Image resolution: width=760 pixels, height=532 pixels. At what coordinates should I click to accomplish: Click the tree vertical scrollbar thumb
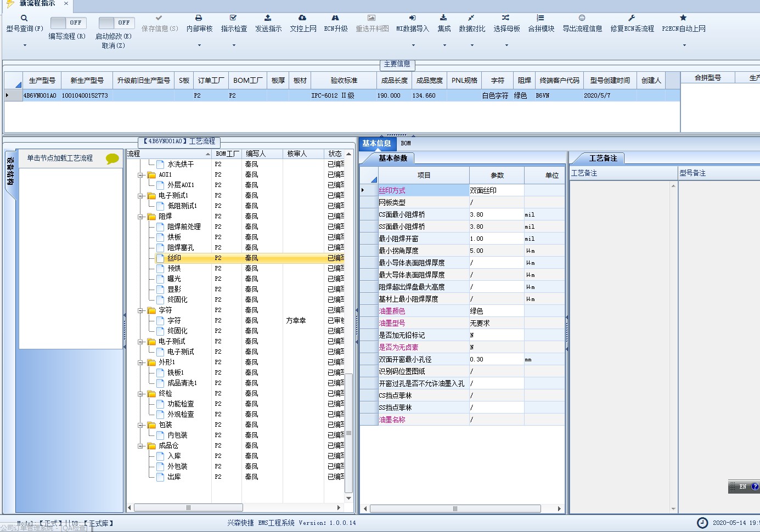[x=348, y=433]
